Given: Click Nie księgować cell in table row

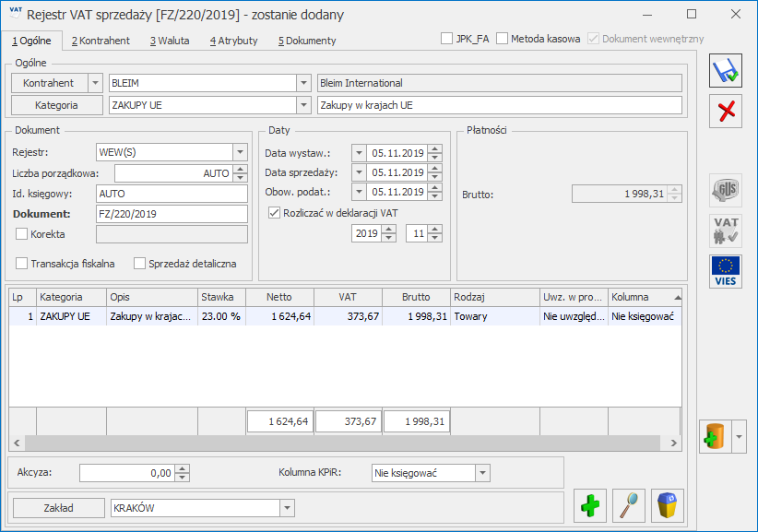Looking at the screenshot, I should [x=645, y=316].
